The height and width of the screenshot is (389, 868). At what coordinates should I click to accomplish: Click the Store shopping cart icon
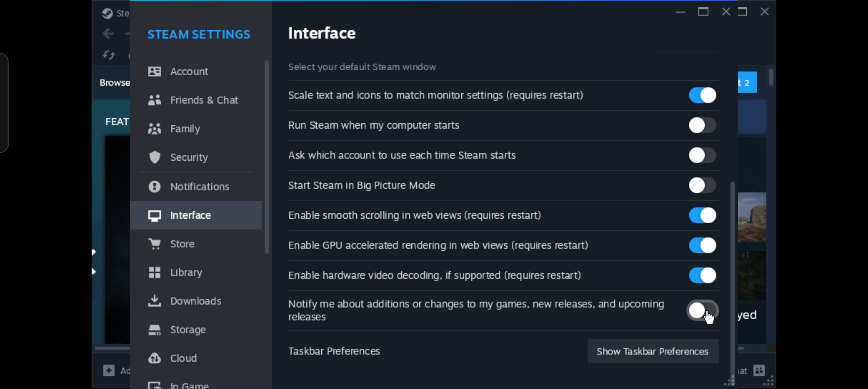[154, 244]
